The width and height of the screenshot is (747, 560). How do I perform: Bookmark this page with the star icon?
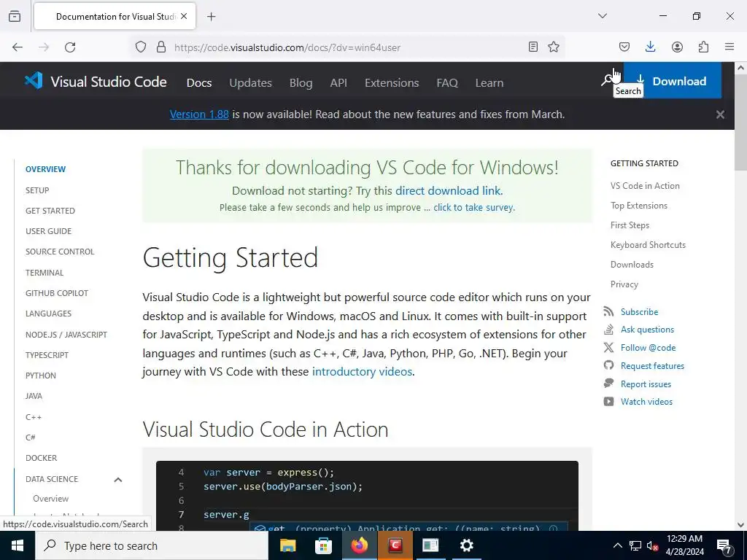pos(554,47)
